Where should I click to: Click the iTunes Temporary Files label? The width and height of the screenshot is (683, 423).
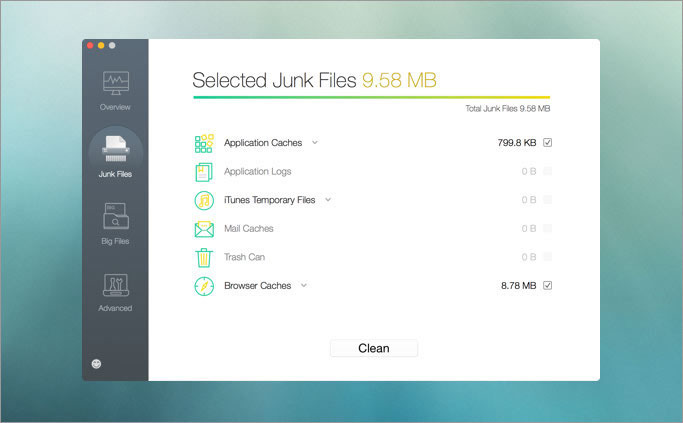269,200
